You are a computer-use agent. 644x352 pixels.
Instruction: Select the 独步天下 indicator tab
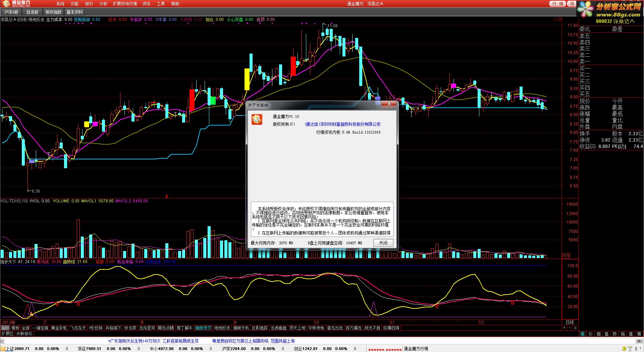point(204,328)
